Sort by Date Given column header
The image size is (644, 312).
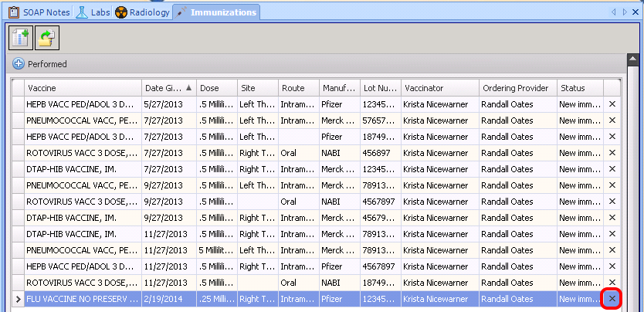[x=169, y=88]
